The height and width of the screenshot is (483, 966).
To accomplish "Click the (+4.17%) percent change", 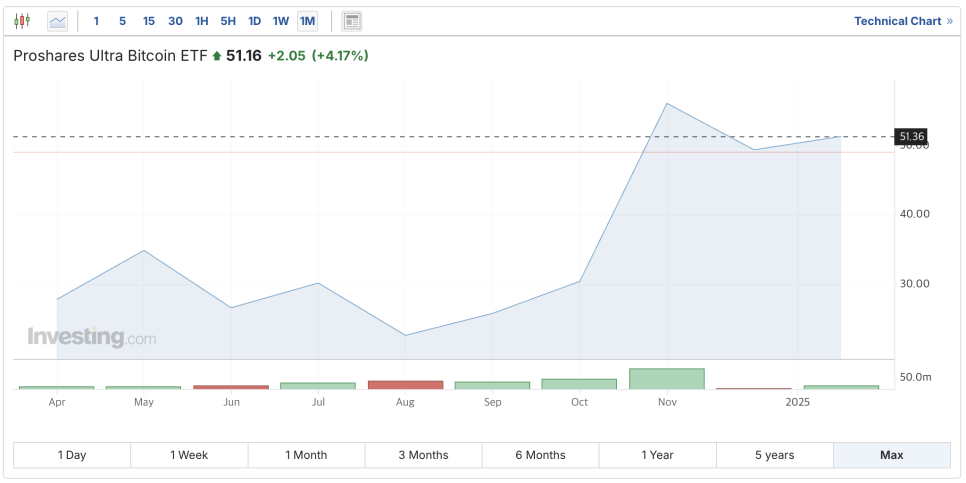I will tap(340, 55).
